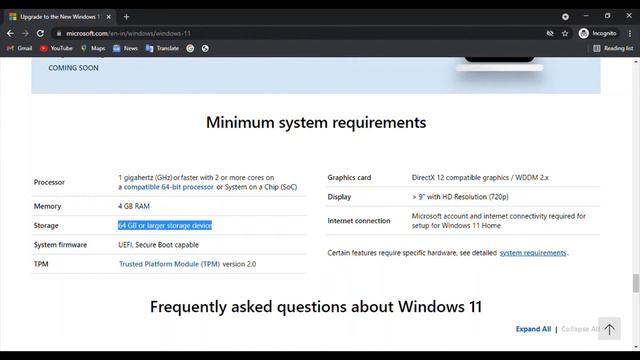This screenshot has width=640, height=360.
Task: Click the UEFI, Secure Boot capable text
Action: click(158, 245)
